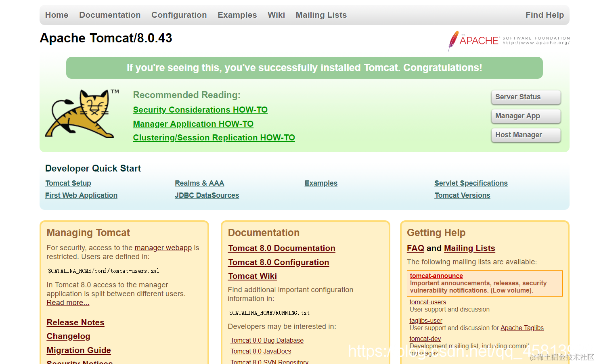This screenshot has height=364, width=597.
Task: Click the Apache Tomcat/8.0.43 heading
Action: [106, 38]
